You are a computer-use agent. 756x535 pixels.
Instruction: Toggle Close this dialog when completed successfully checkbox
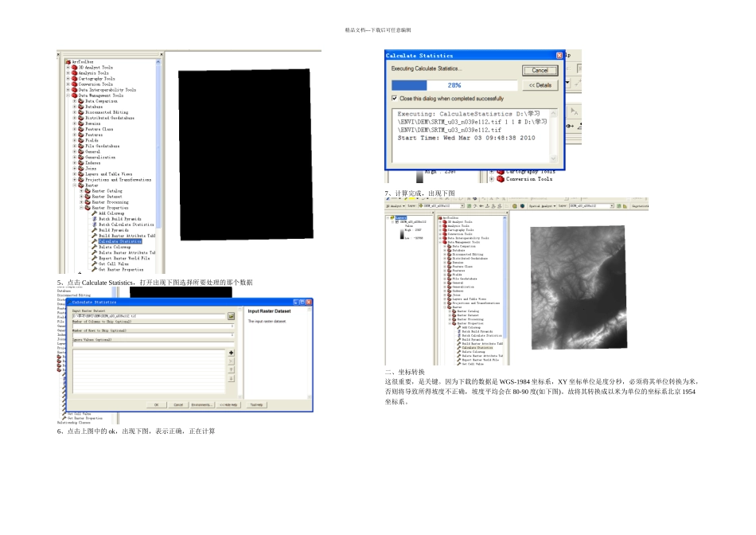tap(395, 99)
